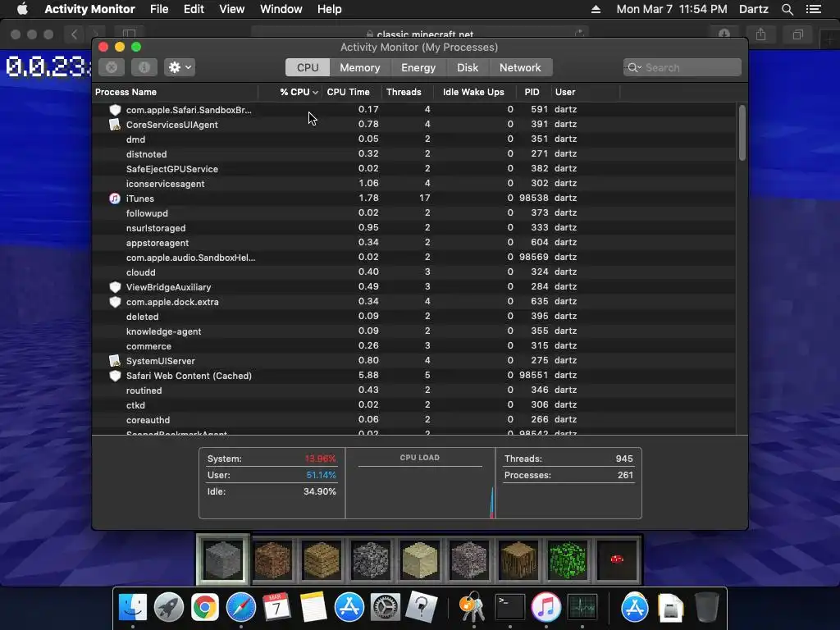Click shield icon beside ViewBridgeAuxiliary

coord(115,287)
